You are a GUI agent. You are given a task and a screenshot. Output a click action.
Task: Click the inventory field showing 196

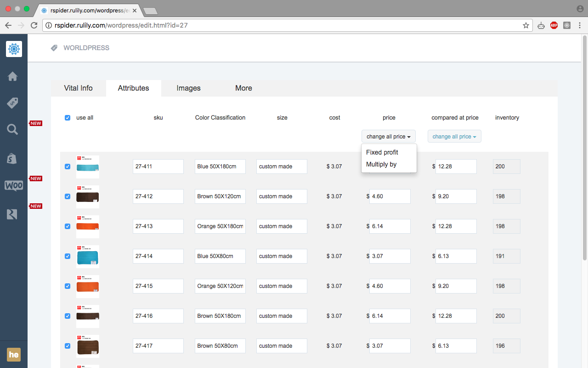coord(507,346)
